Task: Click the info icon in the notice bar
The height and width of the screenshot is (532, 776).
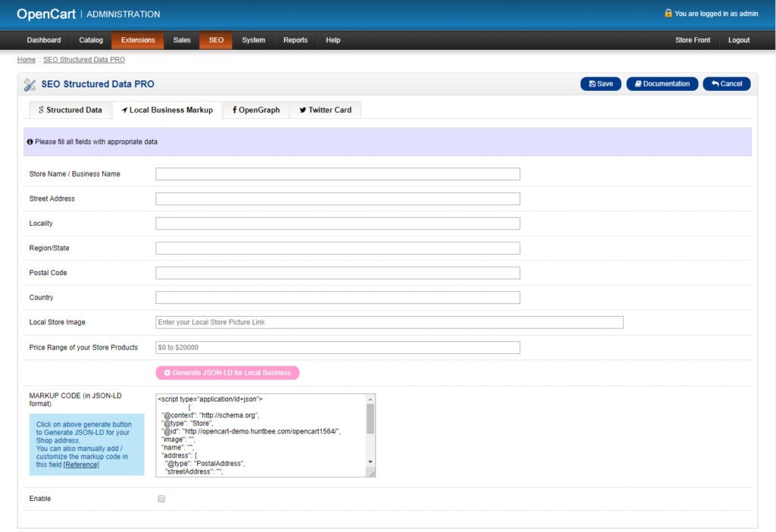Action: [30, 142]
